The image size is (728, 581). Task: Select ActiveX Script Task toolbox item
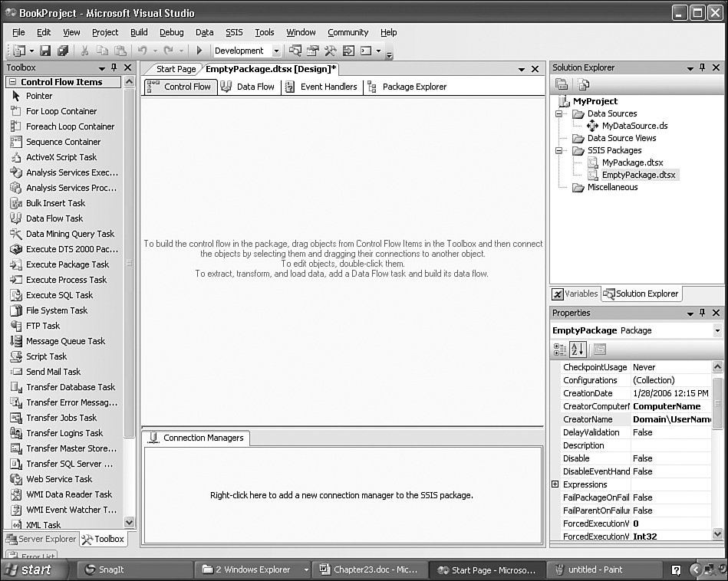(65, 157)
